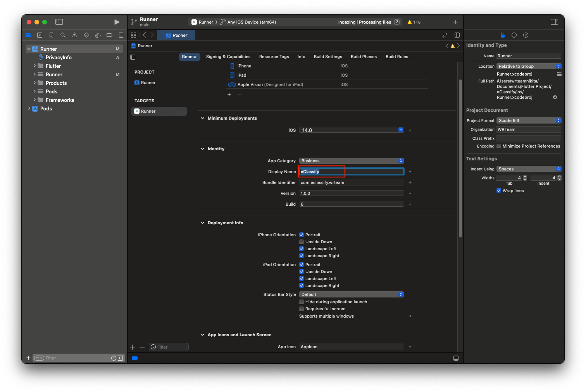Check Requires full screen option

point(302,309)
